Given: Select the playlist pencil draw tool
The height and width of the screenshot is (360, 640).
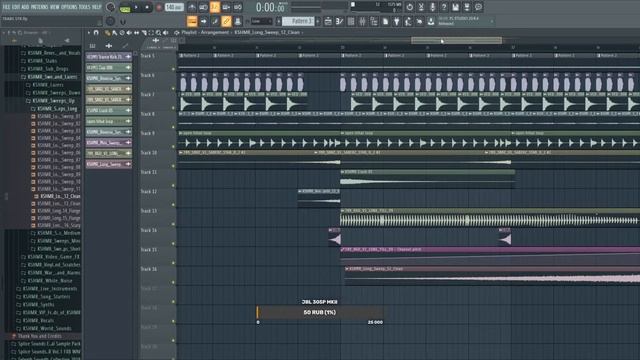Looking at the screenshot, I should coord(107,33).
